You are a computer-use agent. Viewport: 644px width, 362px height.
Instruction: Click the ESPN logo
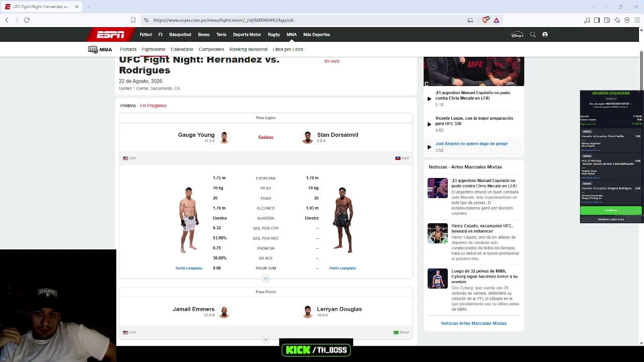(111, 35)
